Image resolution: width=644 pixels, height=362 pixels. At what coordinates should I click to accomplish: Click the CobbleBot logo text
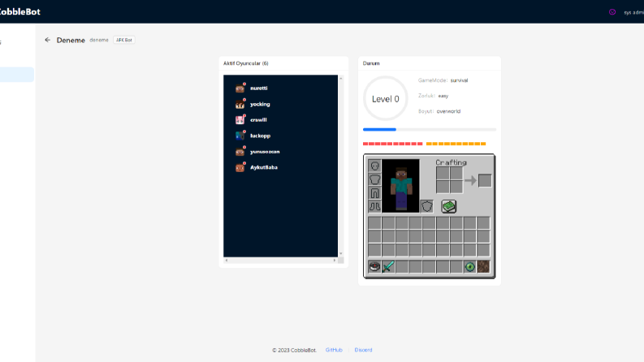click(19, 12)
